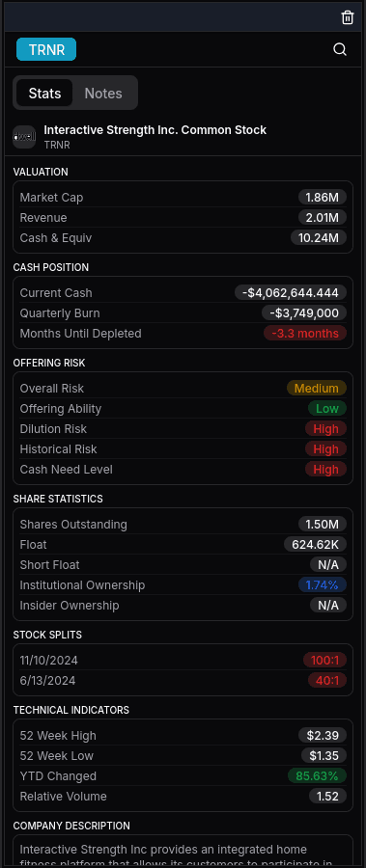Select the 85.63% YTD changed badge
366x868 pixels.
click(x=317, y=775)
